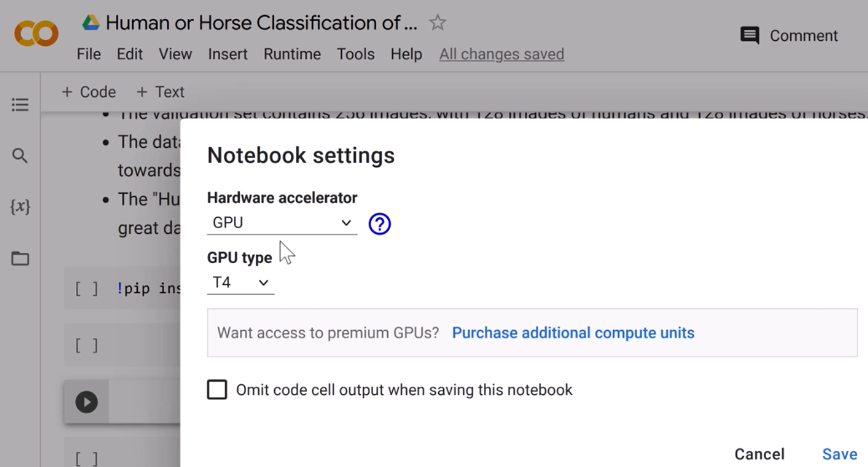Image resolution: width=868 pixels, height=467 pixels.
Task: Click the Comment speech bubble icon
Action: 750,36
